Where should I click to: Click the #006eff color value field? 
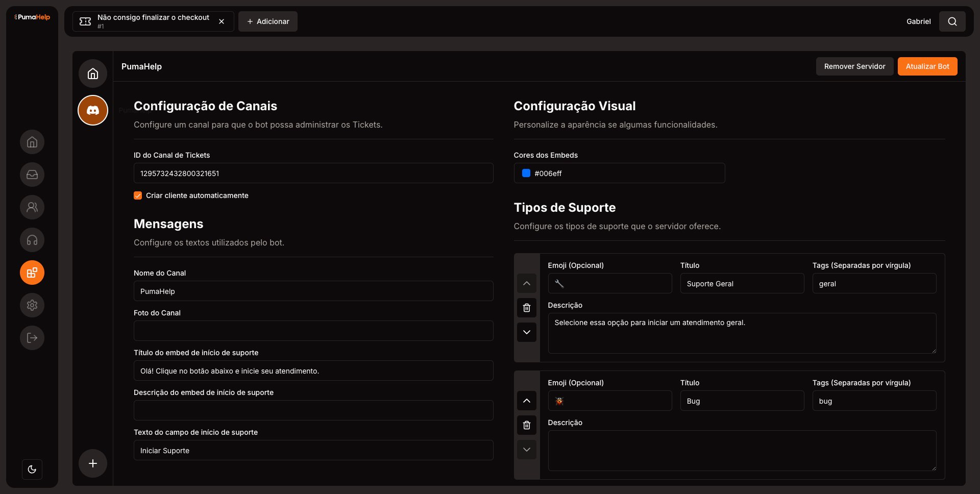(619, 174)
